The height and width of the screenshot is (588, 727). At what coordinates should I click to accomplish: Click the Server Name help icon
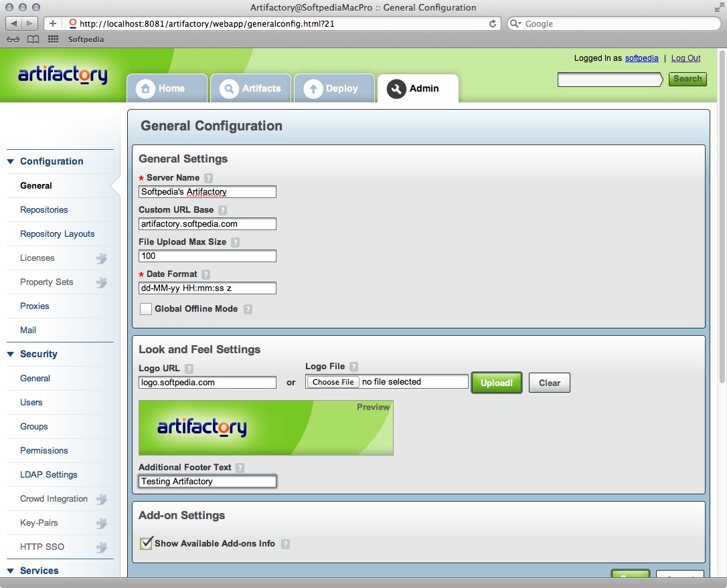[209, 178]
